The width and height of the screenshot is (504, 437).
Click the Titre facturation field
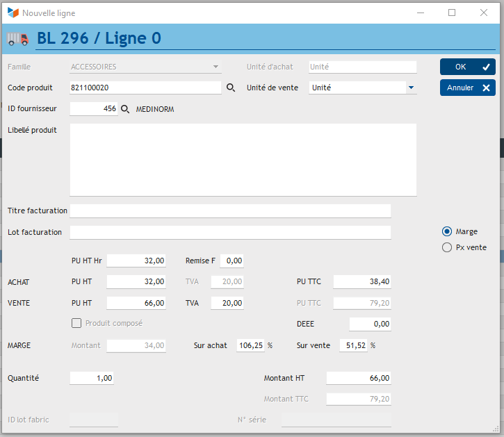(x=230, y=211)
